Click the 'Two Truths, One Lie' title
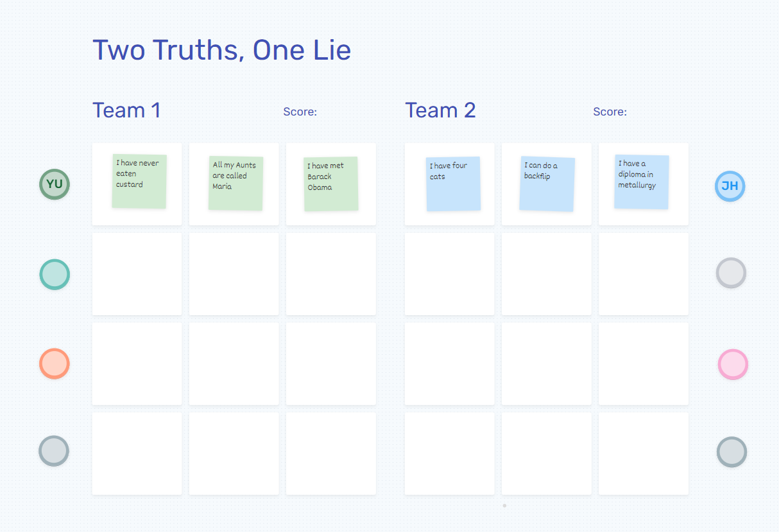779x532 pixels. (221, 50)
